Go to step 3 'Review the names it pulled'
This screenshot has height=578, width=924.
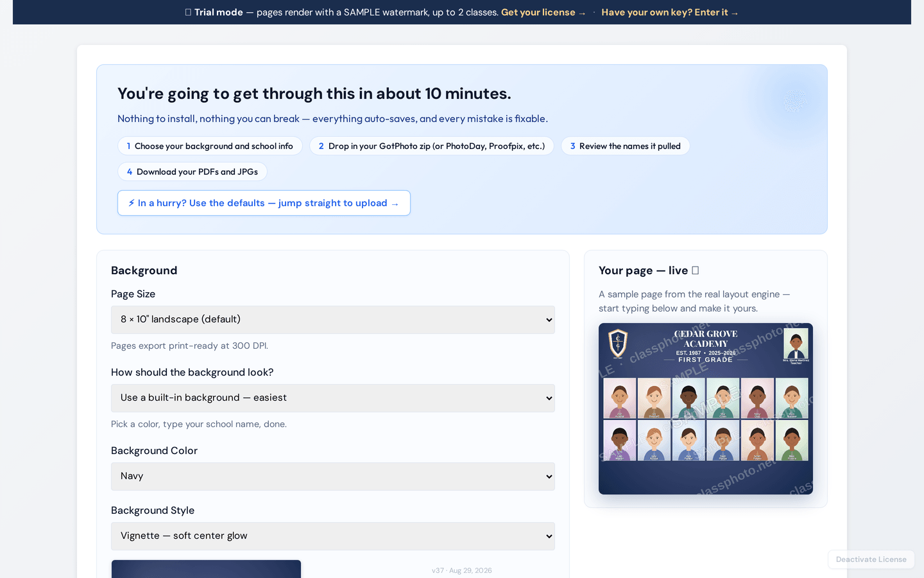(625, 146)
